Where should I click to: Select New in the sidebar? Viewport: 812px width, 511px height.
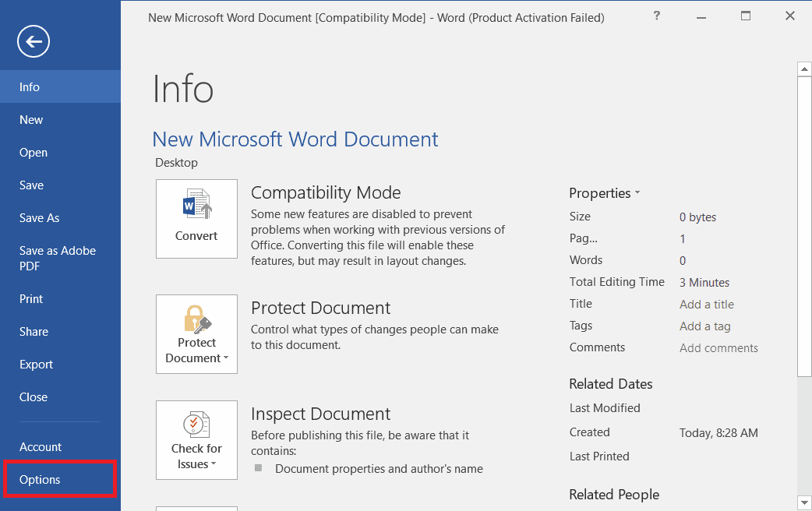click(x=60, y=120)
